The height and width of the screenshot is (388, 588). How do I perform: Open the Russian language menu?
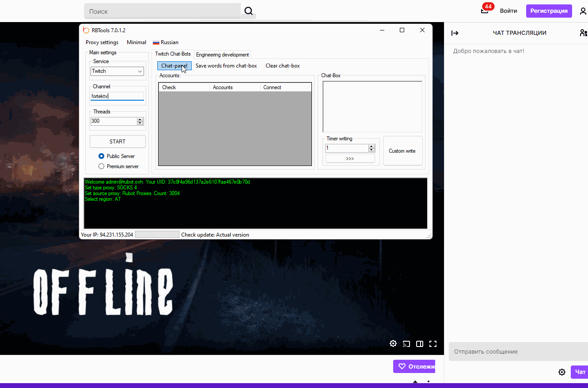click(166, 42)
